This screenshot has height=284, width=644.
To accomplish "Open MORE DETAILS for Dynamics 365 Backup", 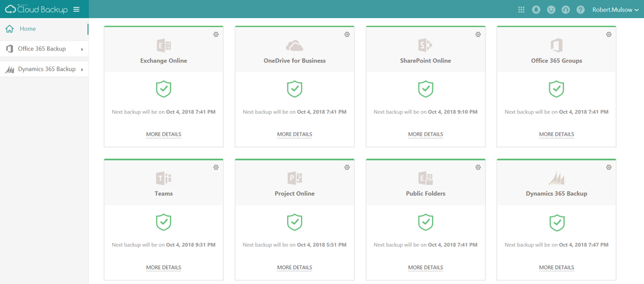I will click(556, 267).
